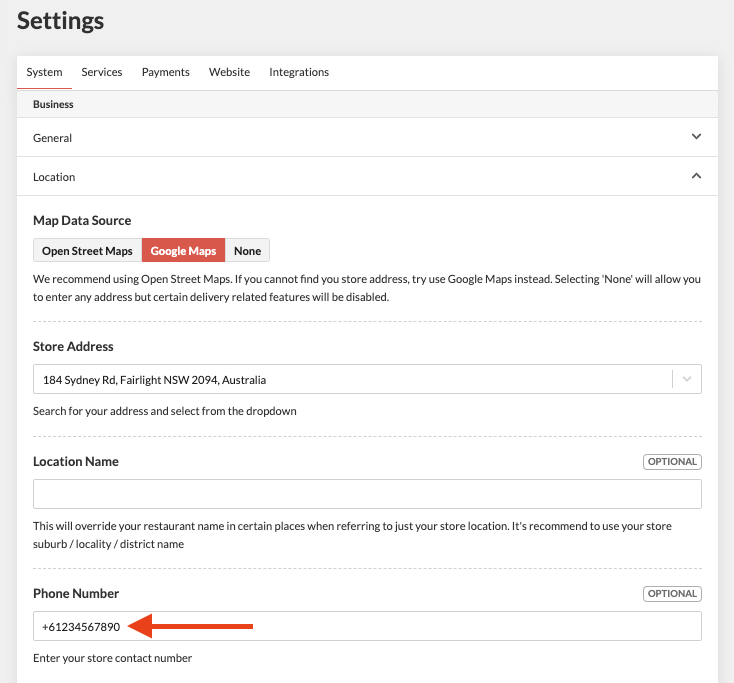Screen dimensions: 734x683
Task: Switch to the Services tab
Action: click(x=102, y=72)
